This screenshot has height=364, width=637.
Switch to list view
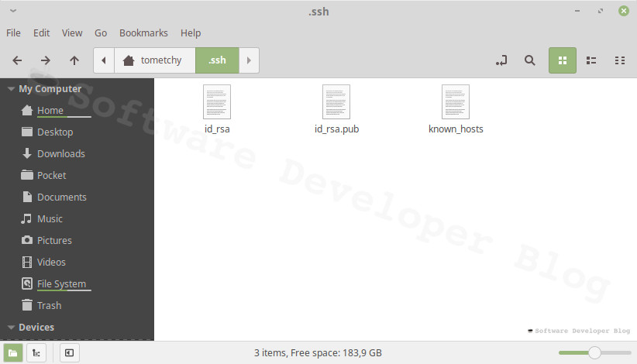click(591, 60)
